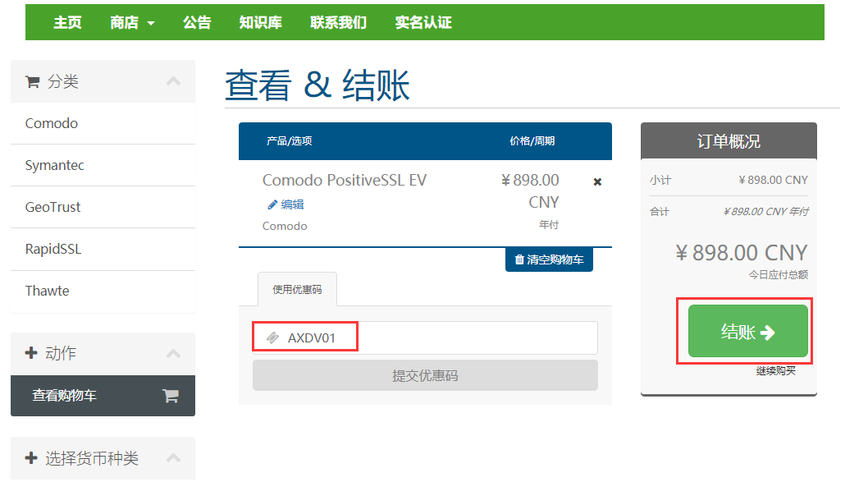Submit the code with 提交优惠码 button
Viewport: 868px width, 482px height.
click(x=425, y=376)
